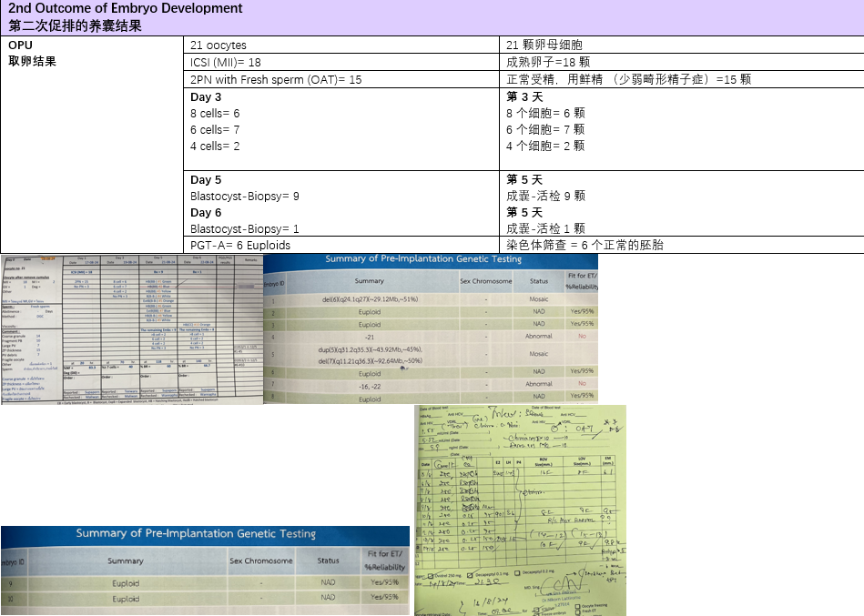Click the 'del(7)(q11.21q36.3)' result line
This screenshot has height=616, width=864.
click(x=370, y=361)
